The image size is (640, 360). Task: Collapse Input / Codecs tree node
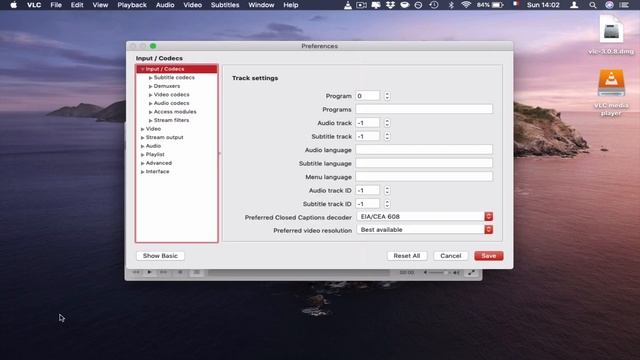click(x=142, y=69)
